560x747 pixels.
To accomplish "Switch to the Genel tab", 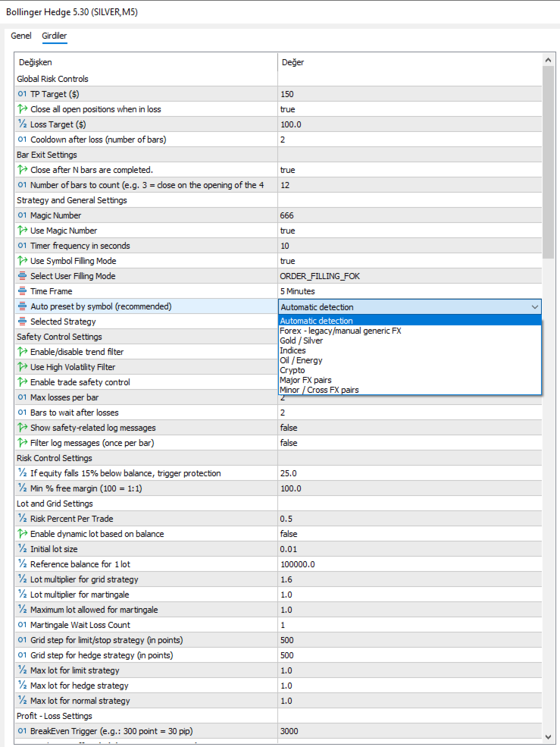I will (x=21, y=36).
